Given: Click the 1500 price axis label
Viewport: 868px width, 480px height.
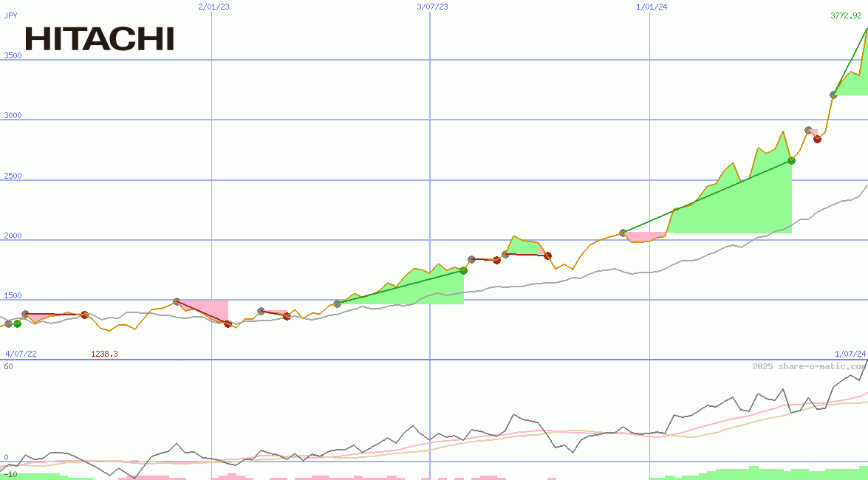Looking at the screenshot, I should point(13,295).
